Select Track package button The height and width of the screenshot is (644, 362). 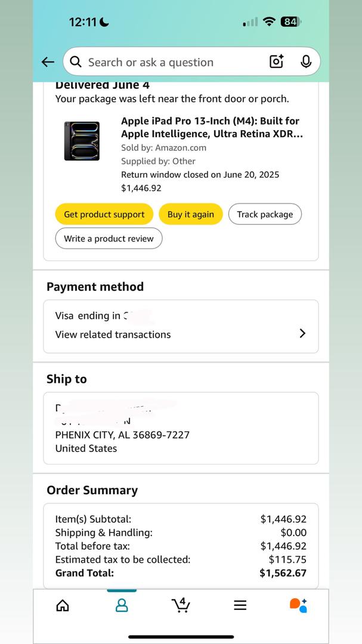(265, 215)
